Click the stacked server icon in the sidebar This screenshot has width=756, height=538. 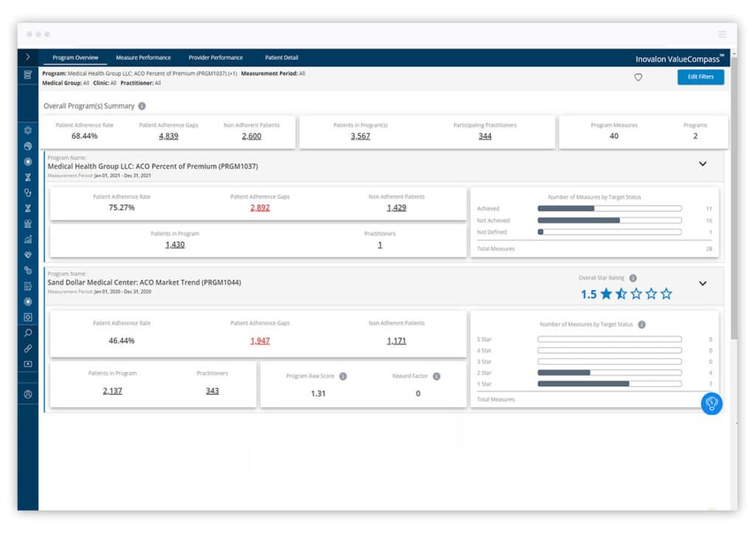(28, 75)
